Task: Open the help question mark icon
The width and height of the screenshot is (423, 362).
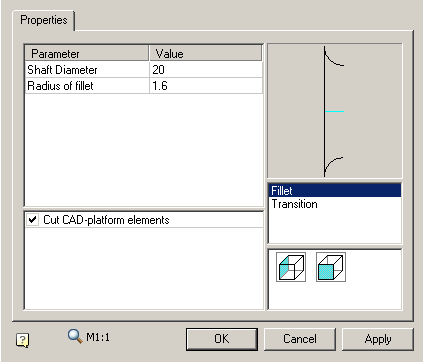Action: [23, 340]
